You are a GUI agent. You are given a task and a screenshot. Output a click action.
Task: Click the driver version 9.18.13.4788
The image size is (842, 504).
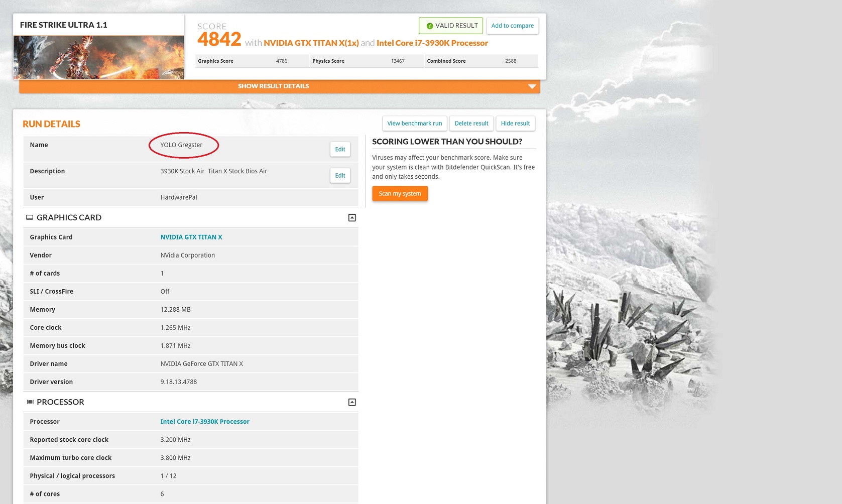[179, 382]
